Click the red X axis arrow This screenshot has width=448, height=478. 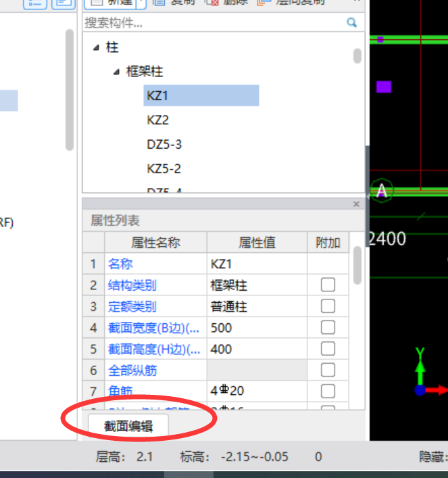click(x=437, y=390)
